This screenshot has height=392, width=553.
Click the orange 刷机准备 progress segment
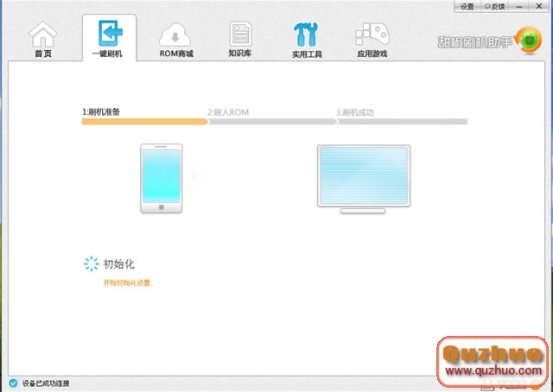[x=145, y=122]
